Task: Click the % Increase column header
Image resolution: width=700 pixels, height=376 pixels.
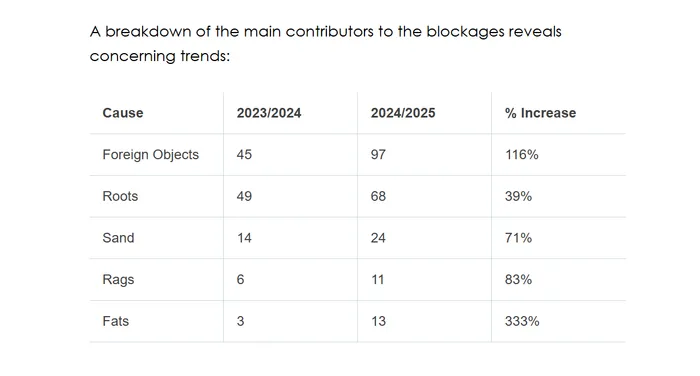Action: tap(540, 113)
